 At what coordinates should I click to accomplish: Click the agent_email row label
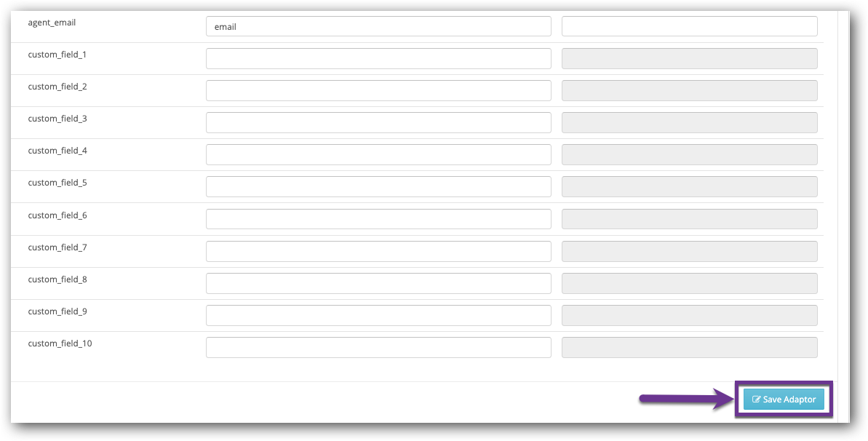click(x=52, y=23)
